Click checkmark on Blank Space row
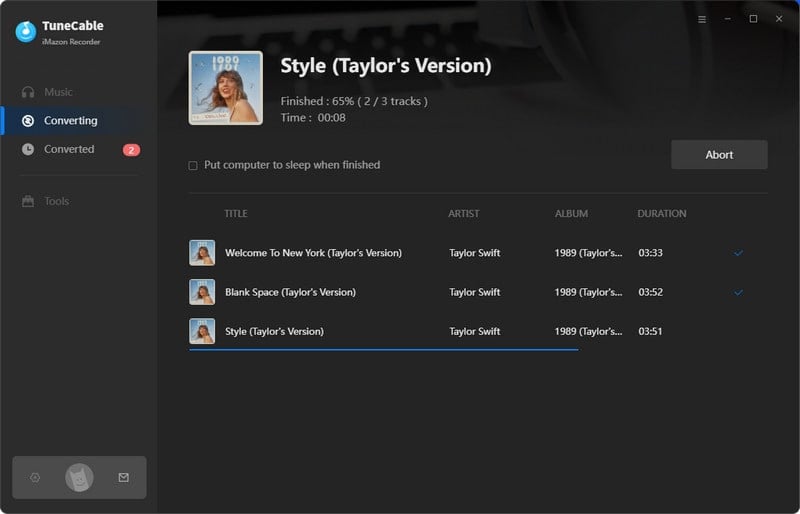This screenshot has height=514, width=800. (x=738, y=292)
